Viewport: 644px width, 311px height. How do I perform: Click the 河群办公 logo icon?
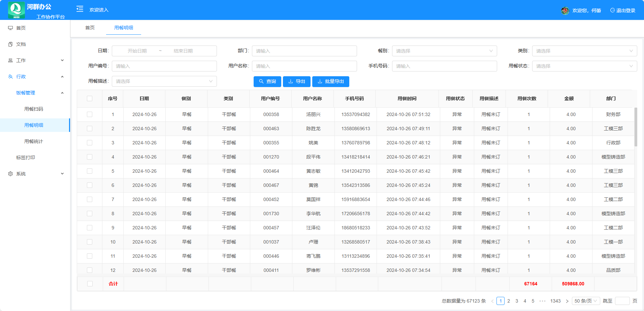pyautogui.click(x=16, y=10)
